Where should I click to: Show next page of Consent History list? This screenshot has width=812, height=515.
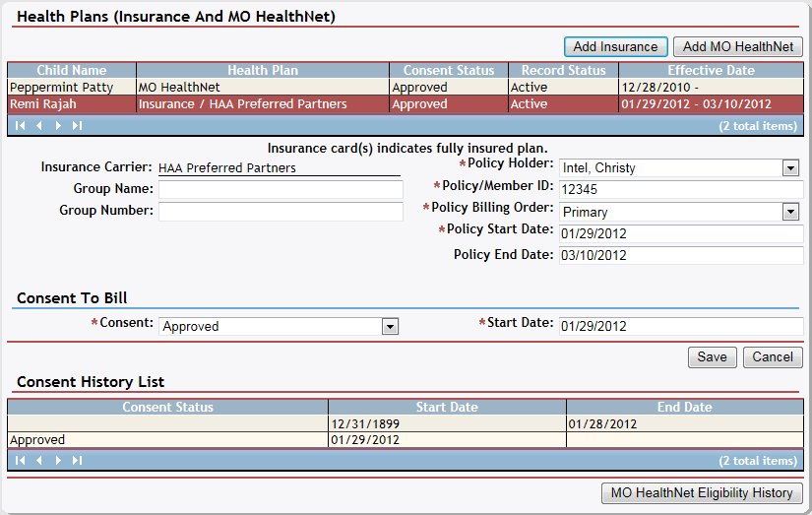click(x=58, y=460)
